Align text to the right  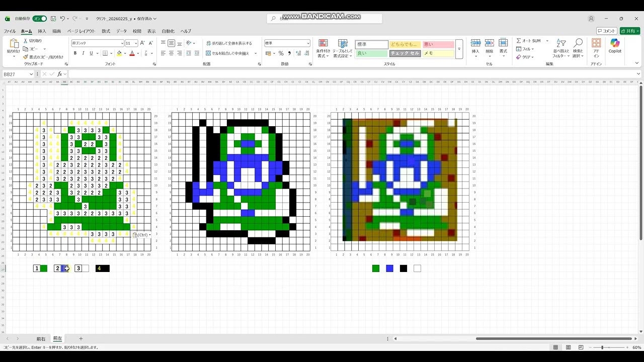180,53
